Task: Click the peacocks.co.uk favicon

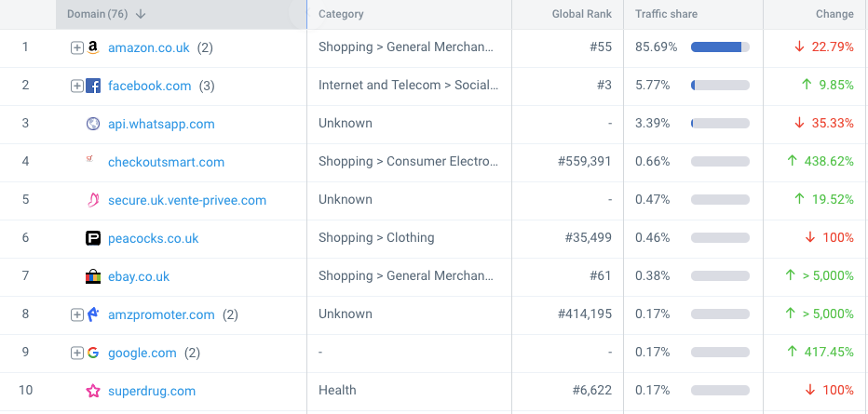Action: point(93,238)
